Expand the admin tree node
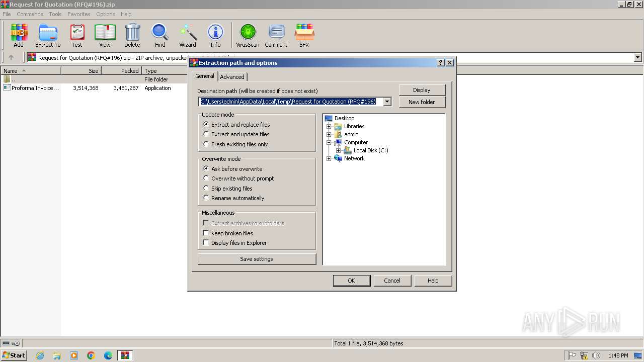Viewport: 644px width, 362px height. coord(329,134)
